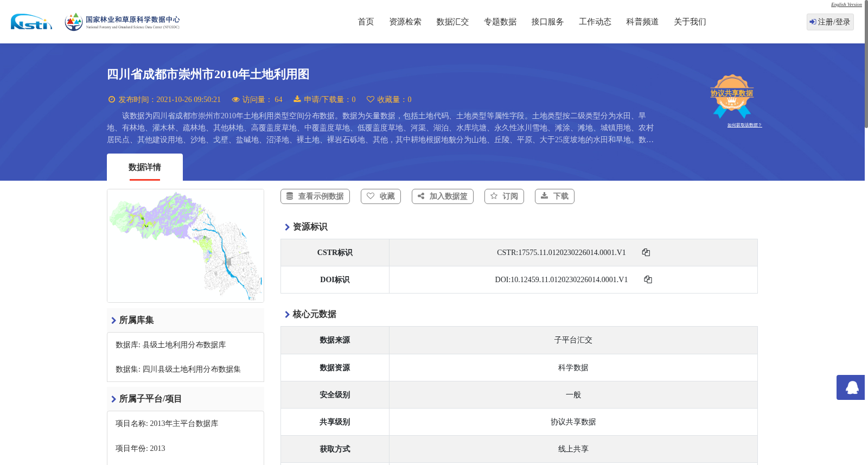This screenshot has width=868, height=465.
Task: Open 工作动态 in navigation
Action: [595, 22]
